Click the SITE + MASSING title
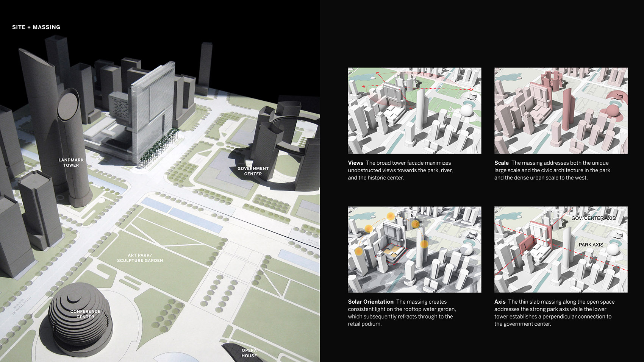 pyautogui.click(x=36, y=27)
